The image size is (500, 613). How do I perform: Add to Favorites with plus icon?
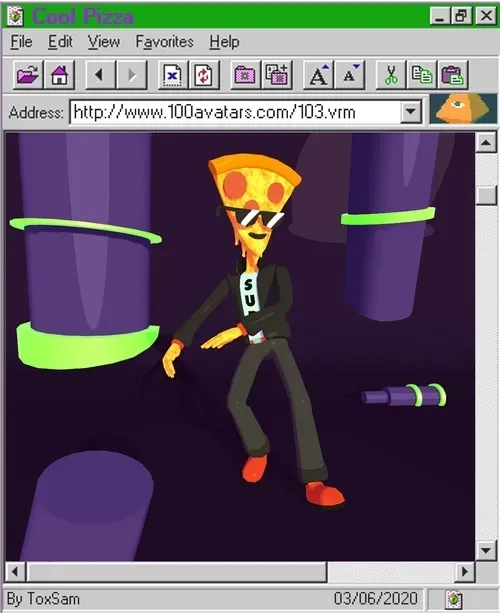[x=276, y=74]
